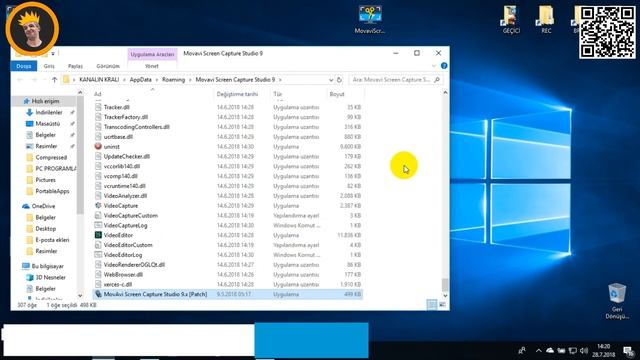640x360 pixels.
Task: Click the navigation pane scrollbar thumb
Action: coord(80,155)
